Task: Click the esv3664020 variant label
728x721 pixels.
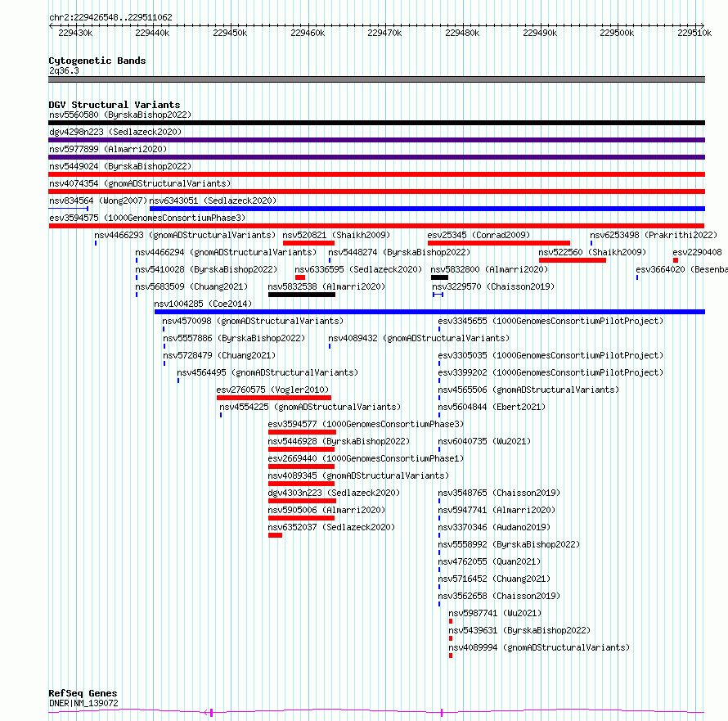Action: coord(681,269)
